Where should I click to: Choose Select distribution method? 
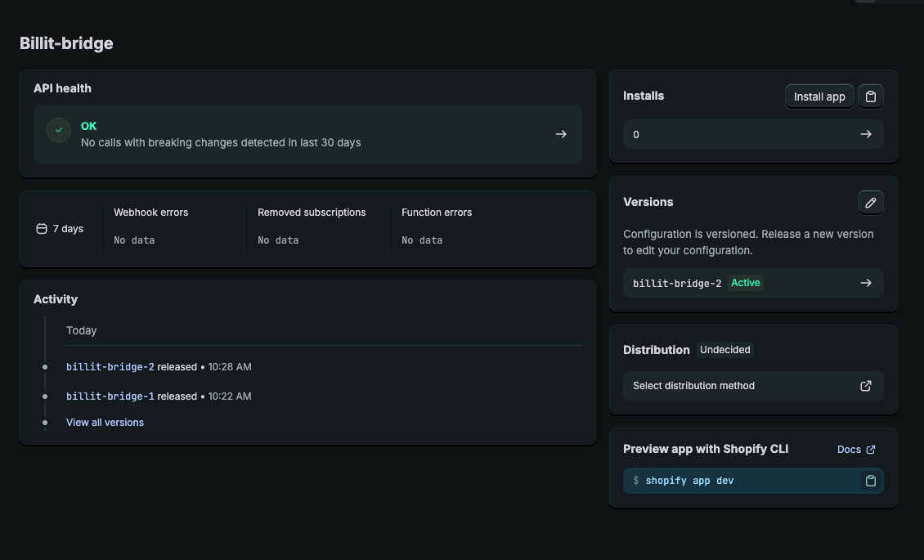693,386
